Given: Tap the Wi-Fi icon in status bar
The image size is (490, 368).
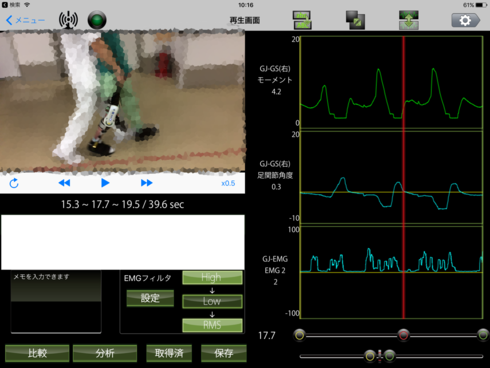Looking at the screenshot, I should click(x=27, y=5).
